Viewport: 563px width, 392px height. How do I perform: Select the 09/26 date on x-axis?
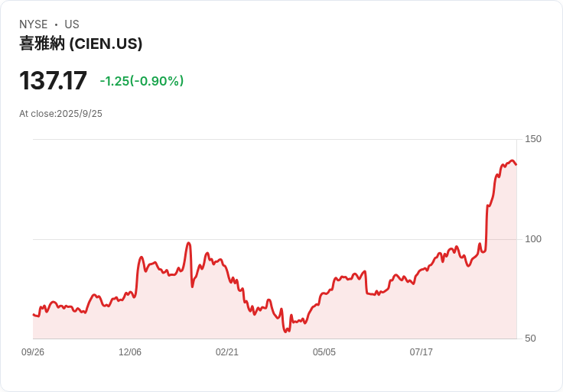33,352
